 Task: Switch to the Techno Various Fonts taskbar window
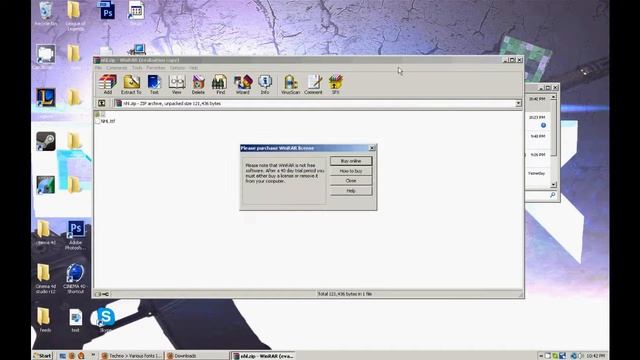131,356
